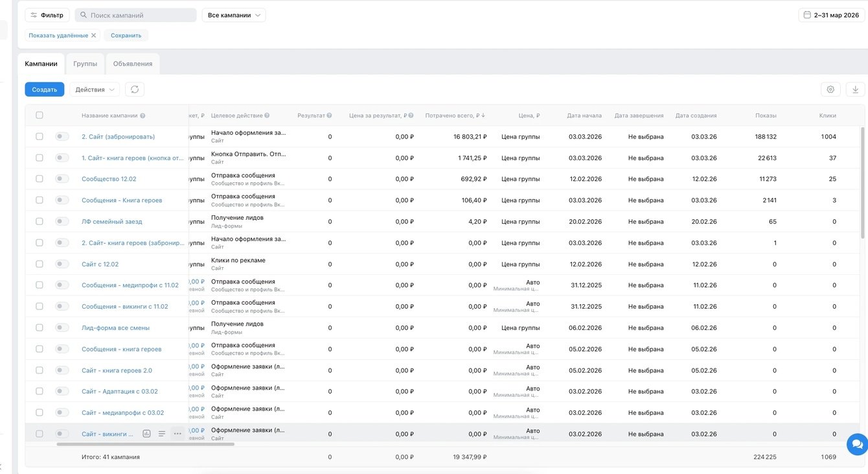Click the Поиск кампаний search field
Screen dimensions: 868x474
[136, 15]
